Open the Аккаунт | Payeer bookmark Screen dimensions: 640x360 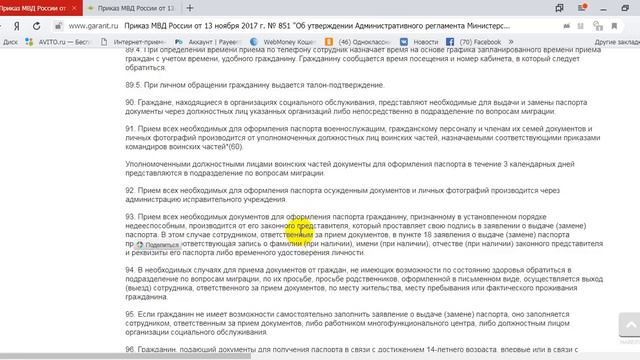pos(206,42)
